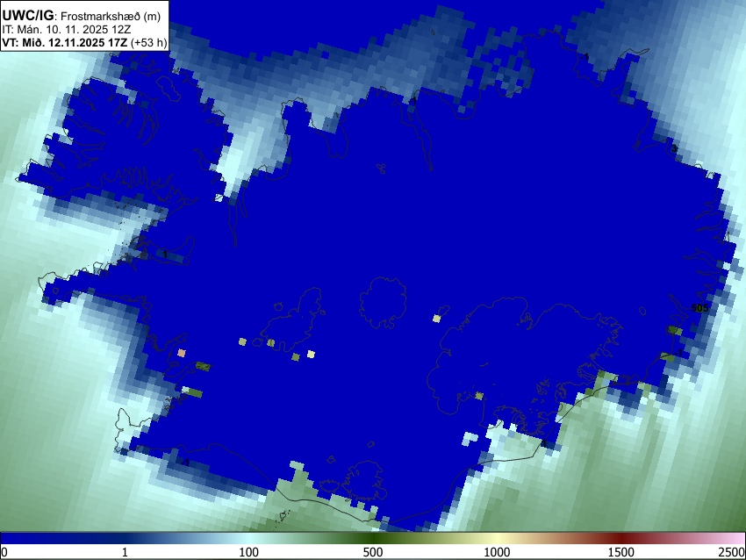Image resolution: width=746 pixels, height=560 pixels.
Task: Click the 505 value label on the east coast
Action: [x=699, y=308]
